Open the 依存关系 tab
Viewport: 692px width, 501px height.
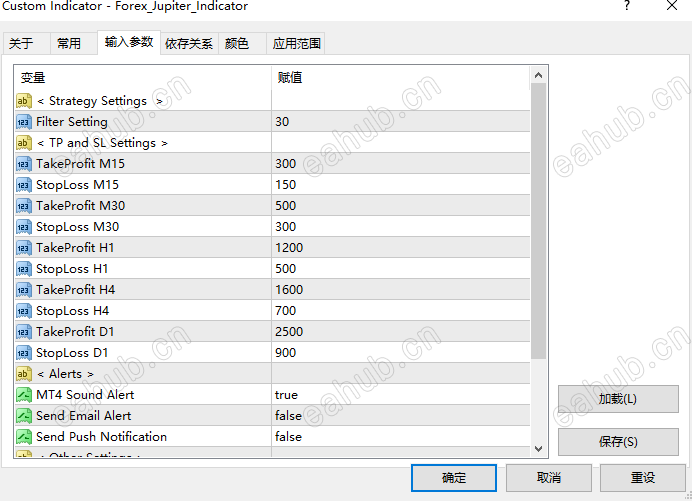[x=189, y=43]
